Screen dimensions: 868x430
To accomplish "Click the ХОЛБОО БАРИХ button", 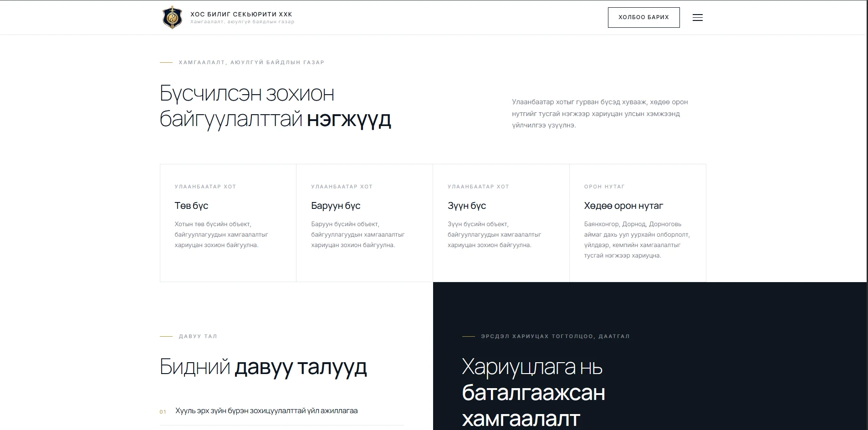I will click(643, 17).
